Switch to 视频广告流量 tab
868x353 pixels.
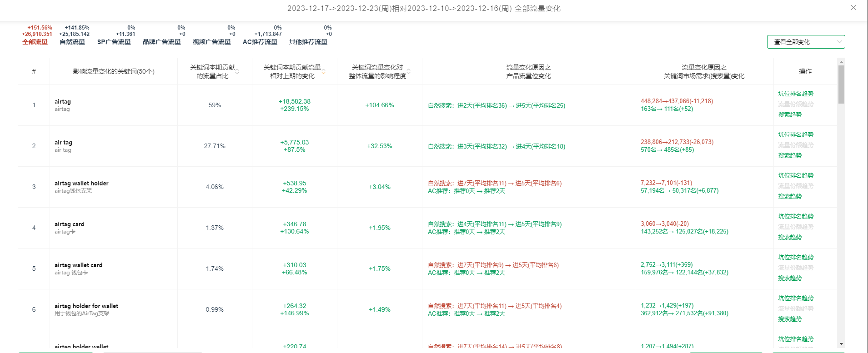212,42
